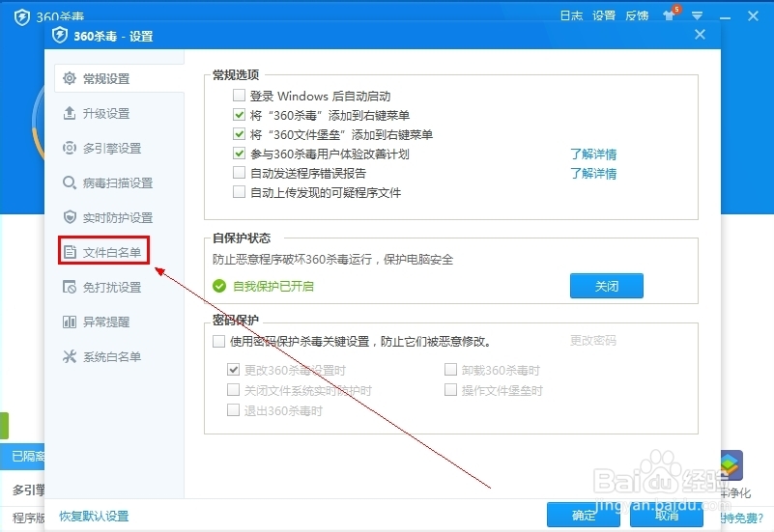Toggle 退出360杀毒时 checkbox
Image resolution: width=774 pixels, height=532 pixels.
click(233, 410)
